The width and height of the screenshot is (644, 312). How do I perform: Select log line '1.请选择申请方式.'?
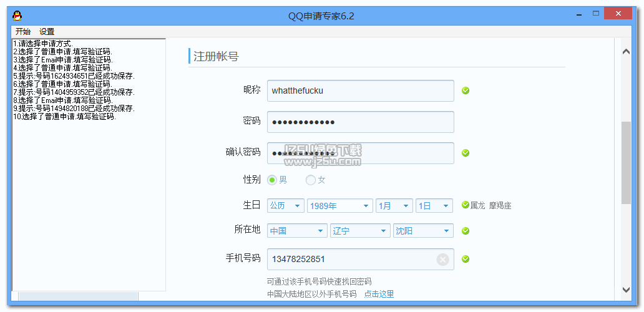(43, 44)
